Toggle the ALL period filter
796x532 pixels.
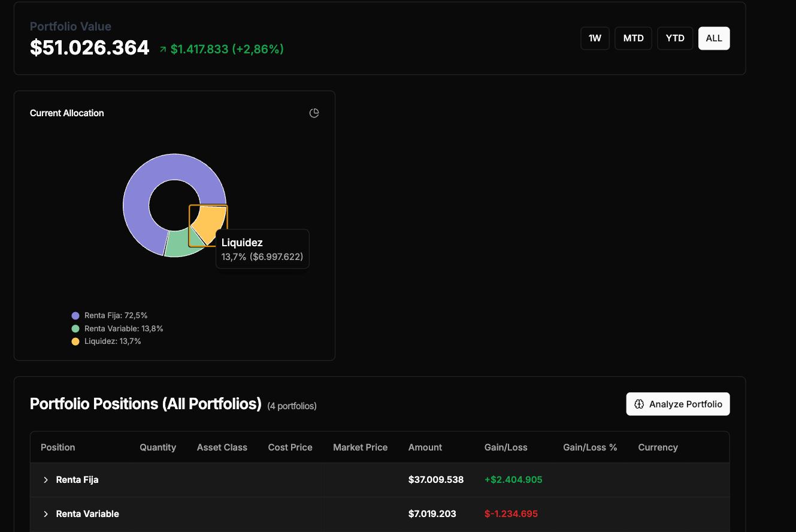[713, 38]
